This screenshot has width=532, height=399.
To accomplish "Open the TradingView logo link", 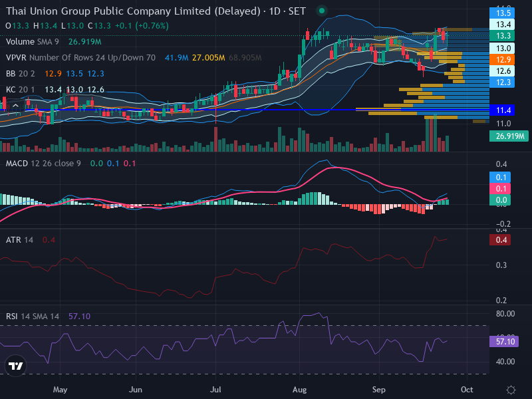I will point(15,366).
